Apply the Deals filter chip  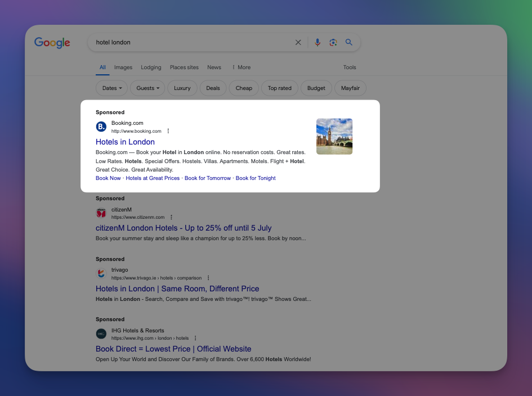click(213, 88)
